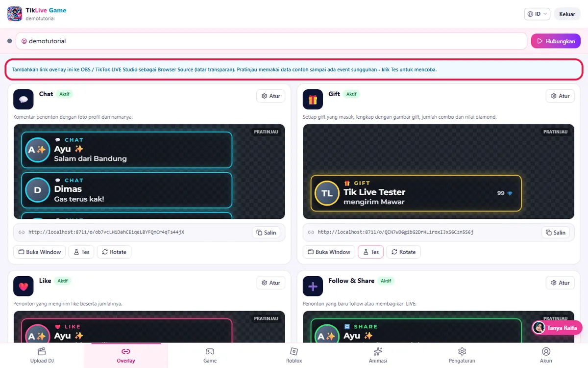Click the Aktif badge next to Follow & Share
The height and width of the screenshot is (368, 588).
(x=386, y=281)
